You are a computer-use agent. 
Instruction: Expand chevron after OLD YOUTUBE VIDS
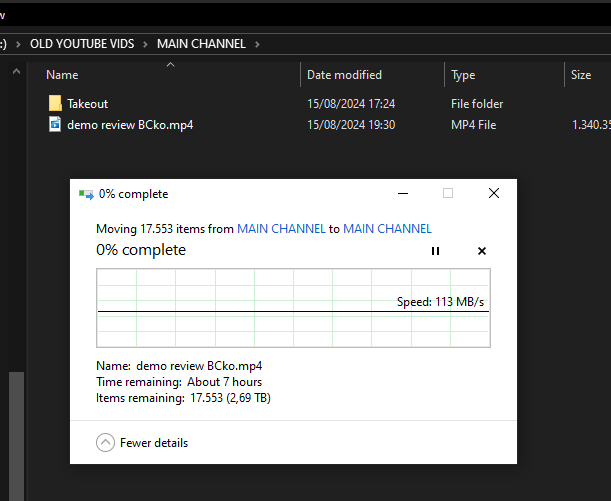point(145,44)
